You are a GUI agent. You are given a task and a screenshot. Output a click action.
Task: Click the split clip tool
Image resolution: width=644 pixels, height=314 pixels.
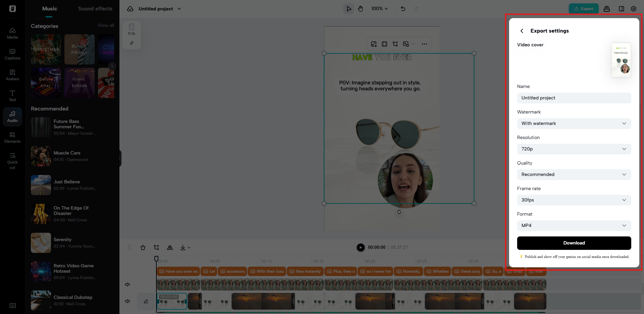(x=130, y=248)
